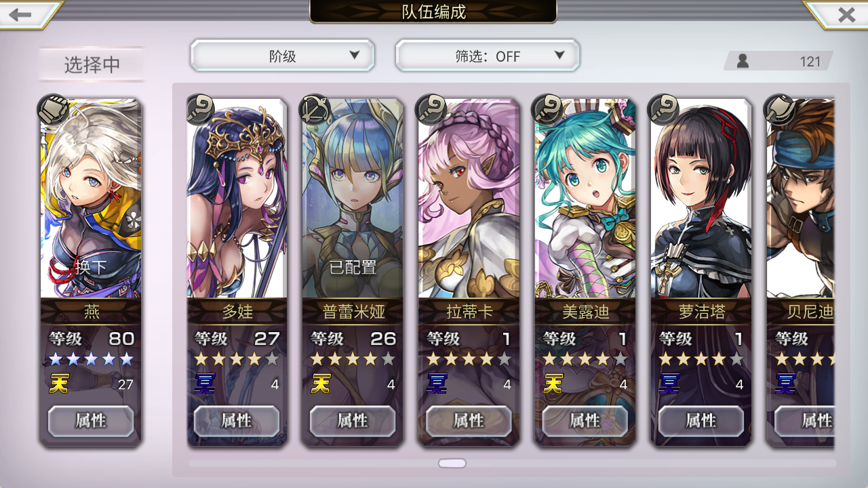
Task: Click the horizontal scrollbar handle below cards
Action: (x=452, y=464)
